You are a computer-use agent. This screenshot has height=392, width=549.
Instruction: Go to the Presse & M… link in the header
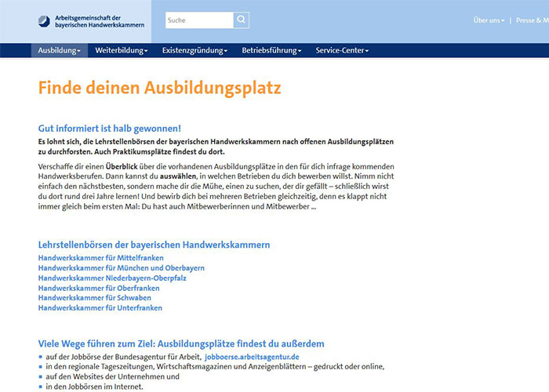click(x=533, y=20)
